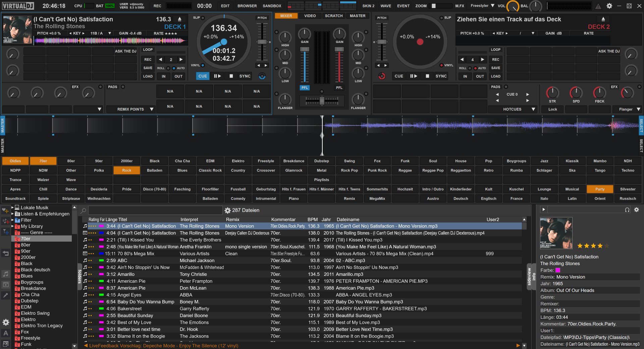The image size is (644, 349).
Task: Click the add to favorites heart icon
Action: click(x=6, y=211)
